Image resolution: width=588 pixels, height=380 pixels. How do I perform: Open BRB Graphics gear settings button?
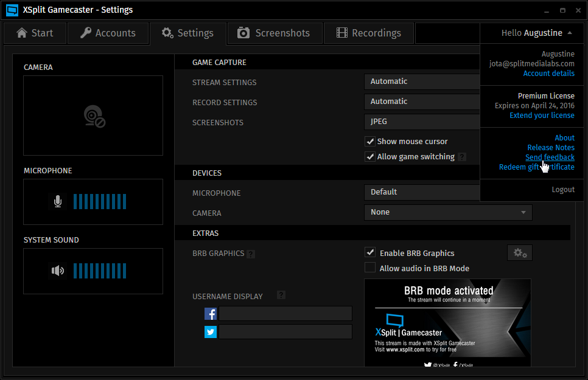point(520,253)
